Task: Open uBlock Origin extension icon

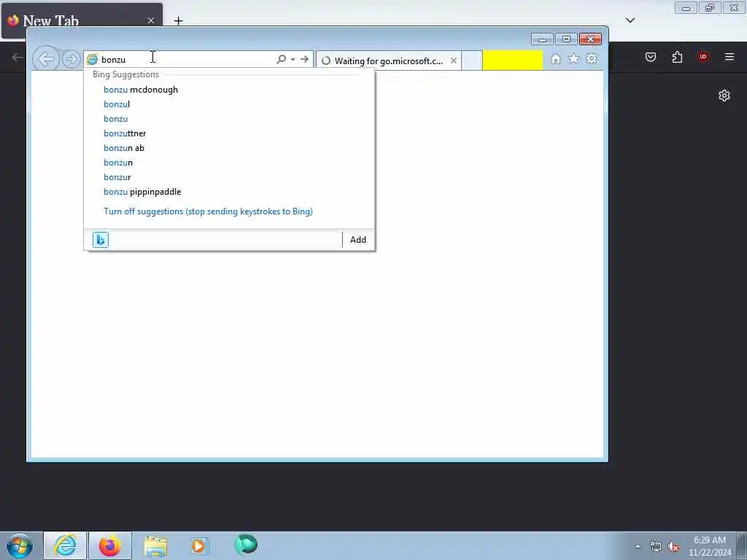Action: coord(703,57)
